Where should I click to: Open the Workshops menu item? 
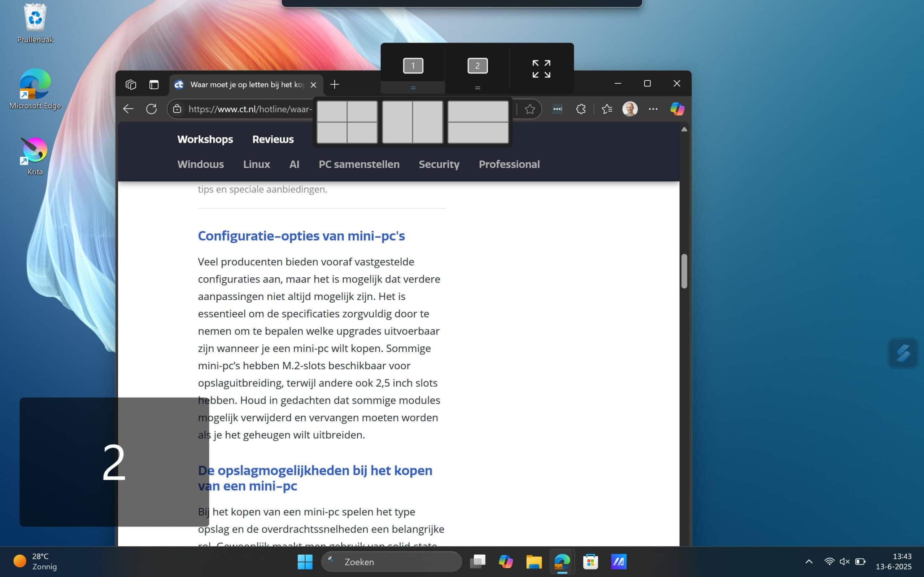205,139
